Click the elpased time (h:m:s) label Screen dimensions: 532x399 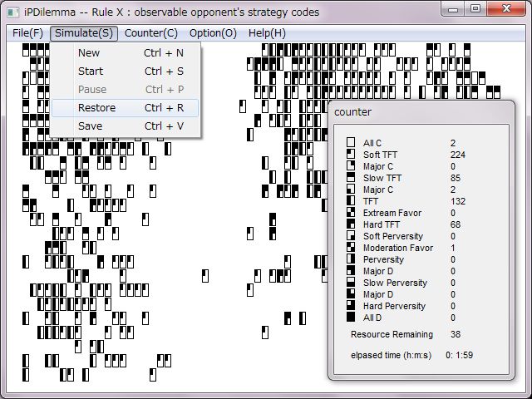(x=392, y=356)
